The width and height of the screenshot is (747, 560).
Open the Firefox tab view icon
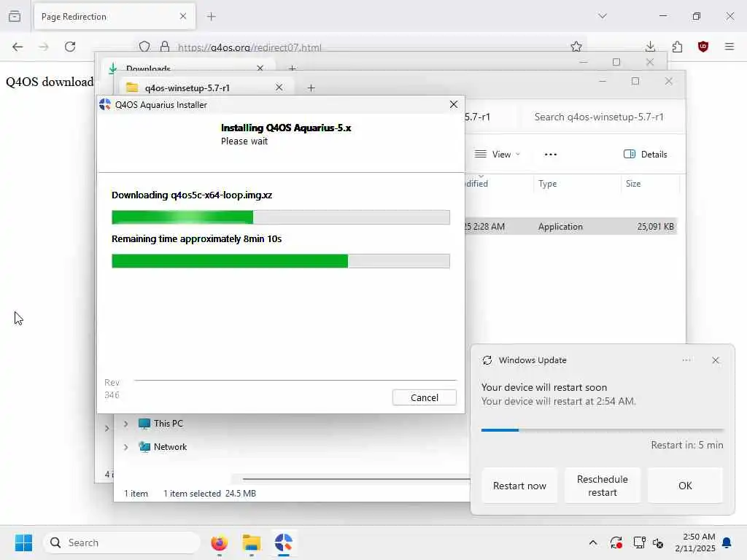(x=15, y=16)
